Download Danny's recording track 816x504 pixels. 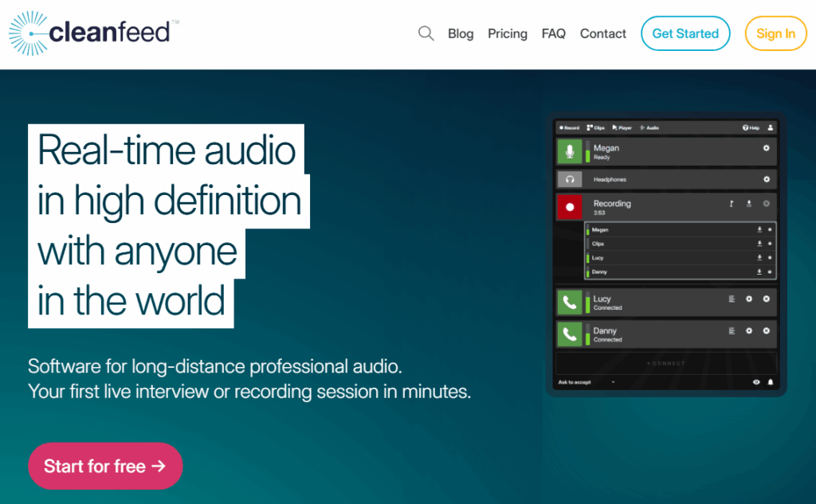tap(759, 272)
